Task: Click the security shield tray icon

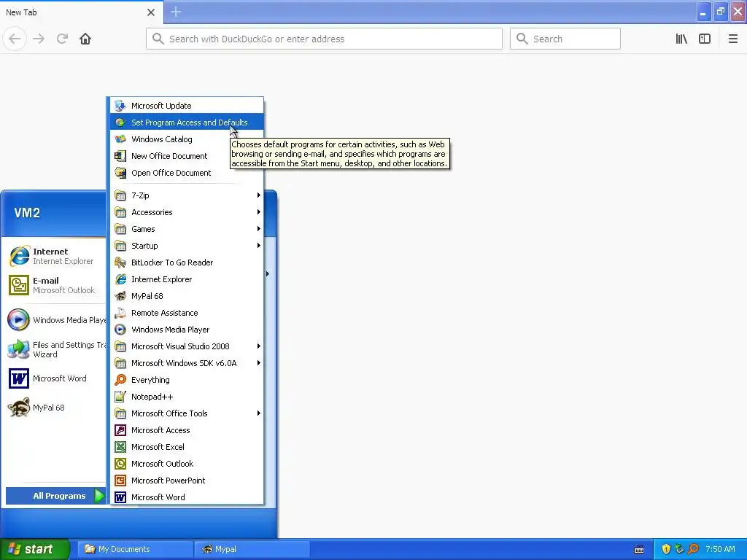Action: point(666,549)
